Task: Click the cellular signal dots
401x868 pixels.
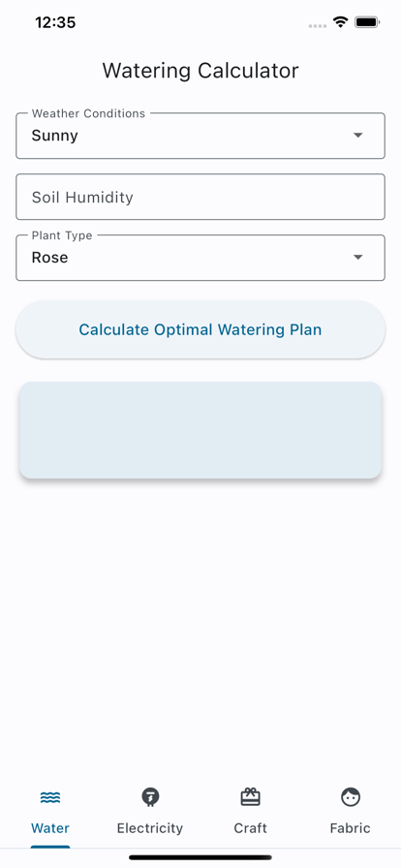Action: [x=318, y=25]
